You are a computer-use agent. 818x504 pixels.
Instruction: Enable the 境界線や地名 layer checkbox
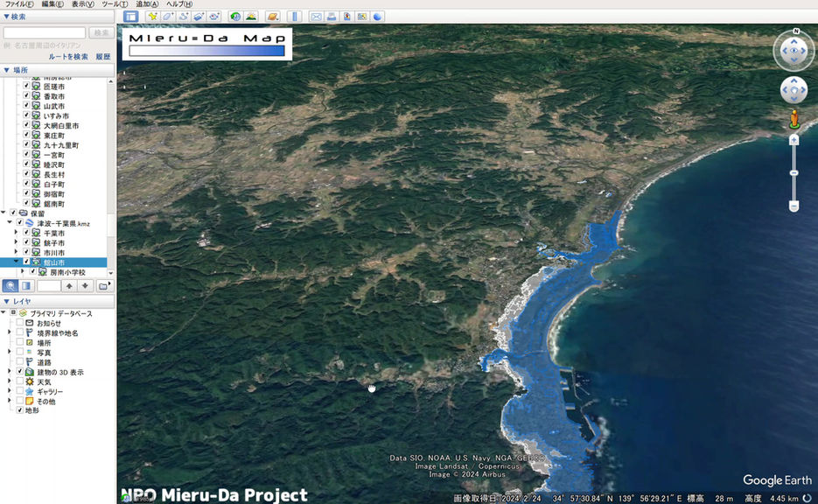point(20,332)
